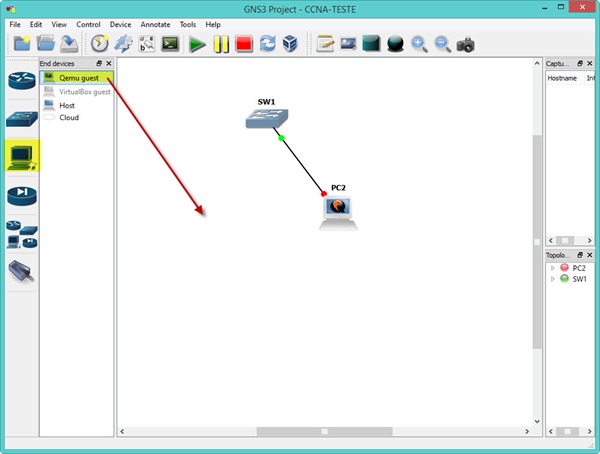Stop all devices with red square button
This screenshot has width=600, height=454.
(244, 44)
